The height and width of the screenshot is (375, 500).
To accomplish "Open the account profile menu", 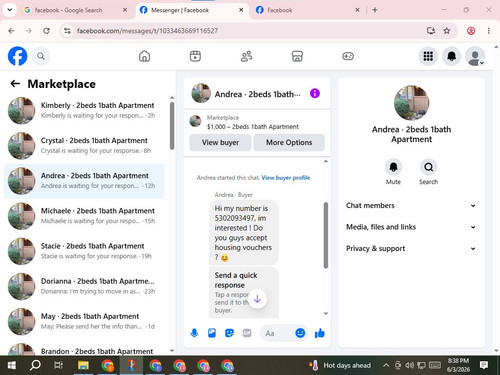I will (475, 56).
